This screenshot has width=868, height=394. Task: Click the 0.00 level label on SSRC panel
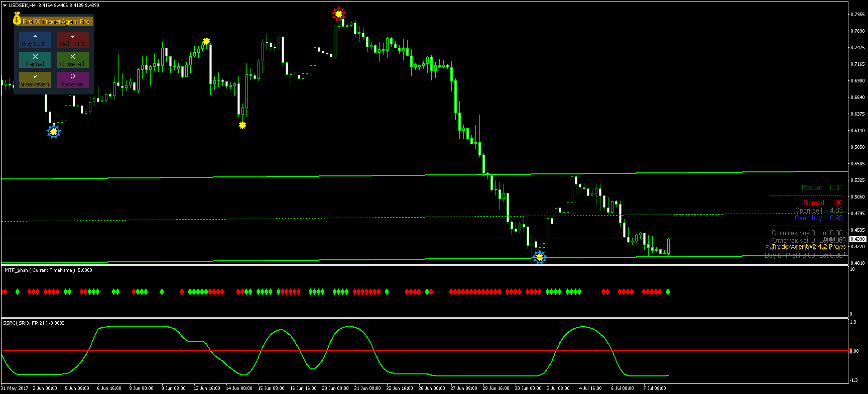pyautogui.click(x=854, y=351)
